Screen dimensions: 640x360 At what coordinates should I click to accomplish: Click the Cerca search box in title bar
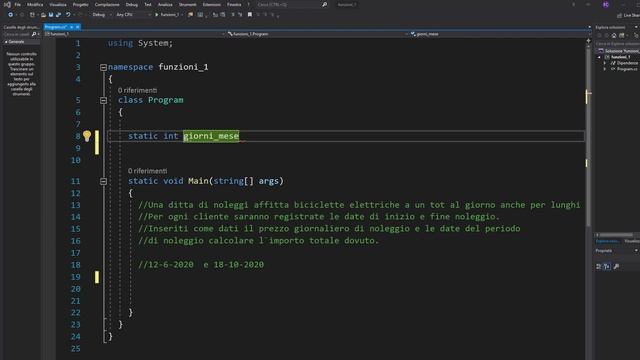point(292,4)
